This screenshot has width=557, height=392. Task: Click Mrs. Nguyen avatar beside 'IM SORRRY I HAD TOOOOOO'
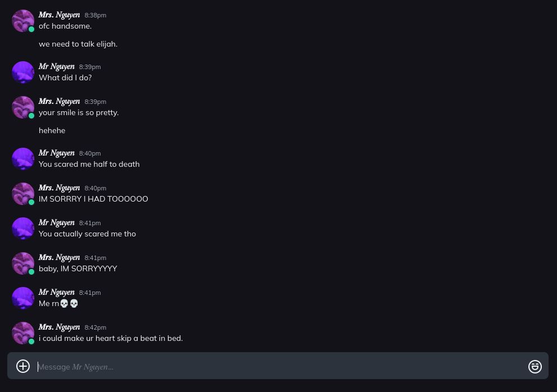(x=23, y=194)
